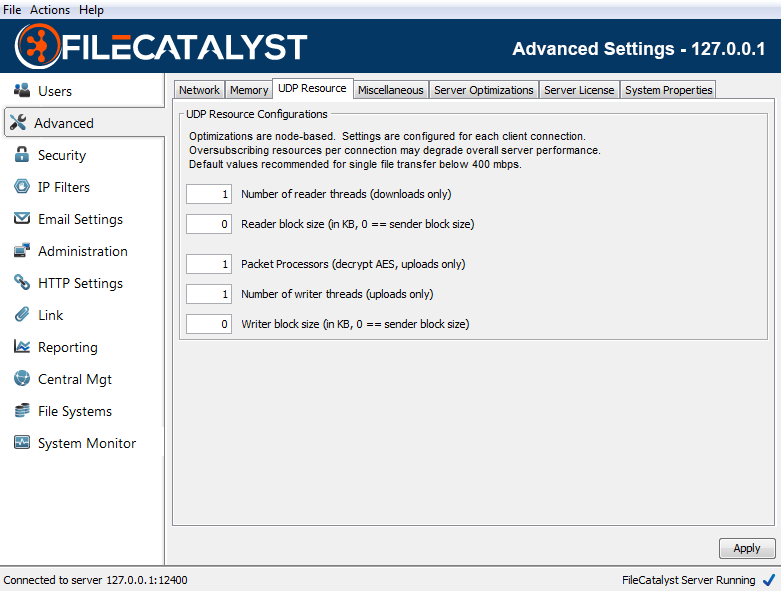Focus the reader threads number field
Screen dimensions: 781x591
tap(209, 194)
